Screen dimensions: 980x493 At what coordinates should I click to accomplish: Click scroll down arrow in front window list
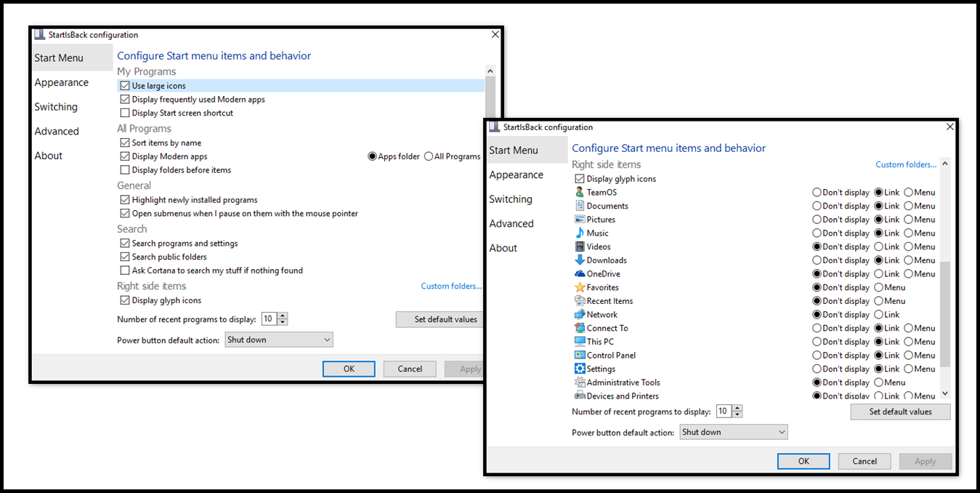945,393
